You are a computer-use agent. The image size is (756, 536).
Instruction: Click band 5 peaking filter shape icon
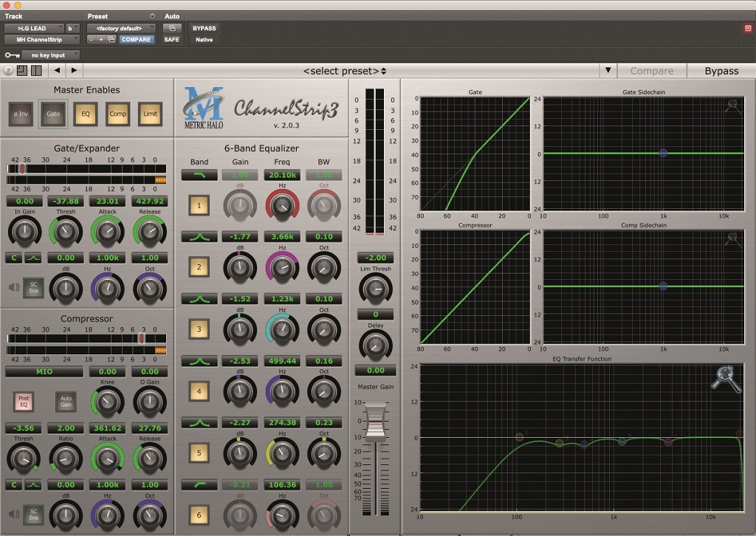pos(199,423)
